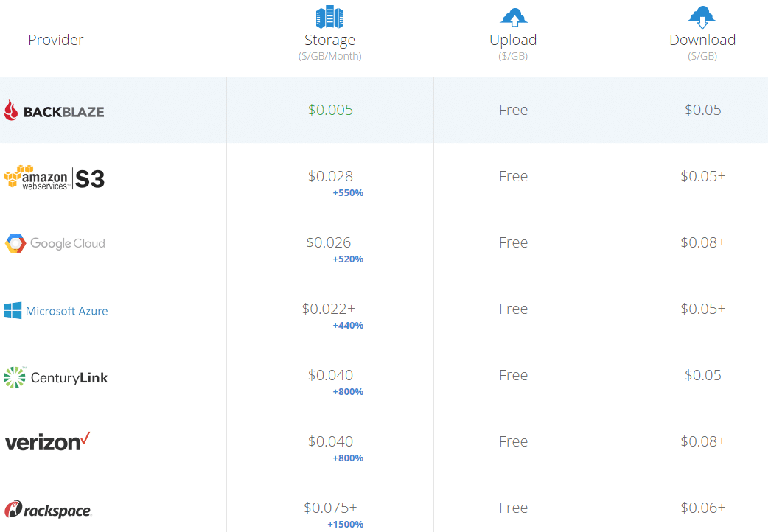Click the Backblaze flame logo
Screen dimensions: 768x532
coord(11,111)
